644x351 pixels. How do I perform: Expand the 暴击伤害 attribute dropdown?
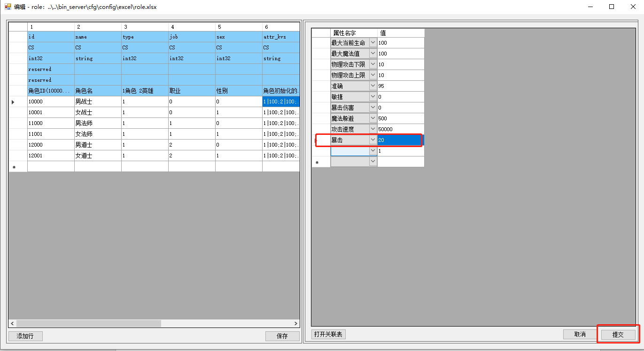coord(373,108)
